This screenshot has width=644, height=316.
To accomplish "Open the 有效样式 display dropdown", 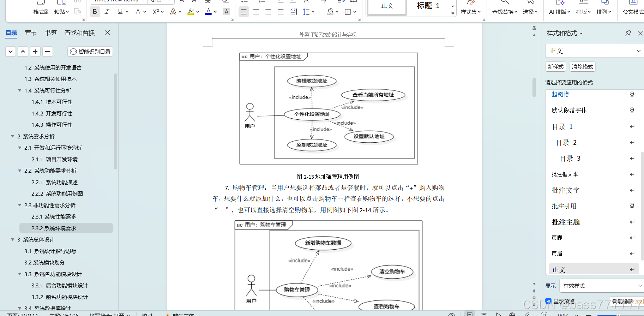I will click(x=602, y=286).
